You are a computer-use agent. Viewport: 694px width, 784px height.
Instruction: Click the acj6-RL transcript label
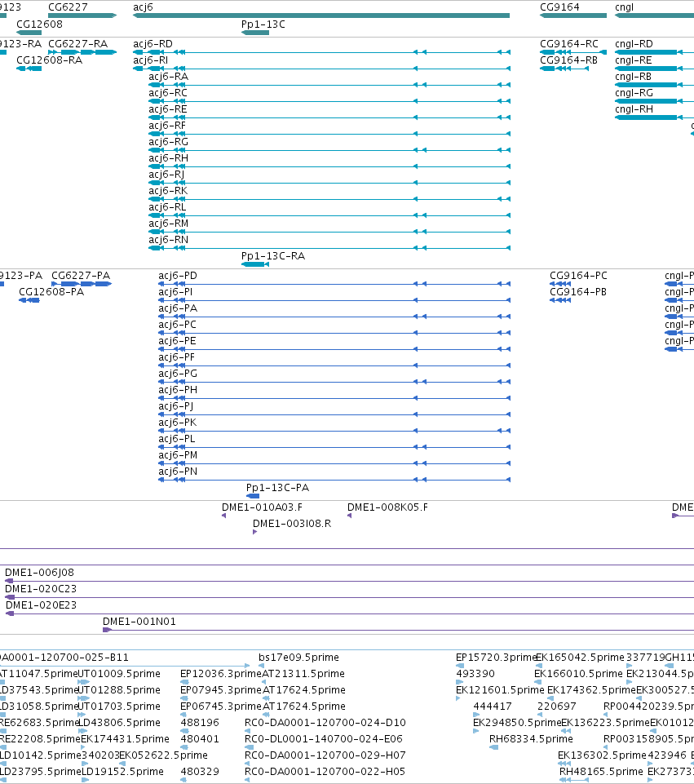167,207
